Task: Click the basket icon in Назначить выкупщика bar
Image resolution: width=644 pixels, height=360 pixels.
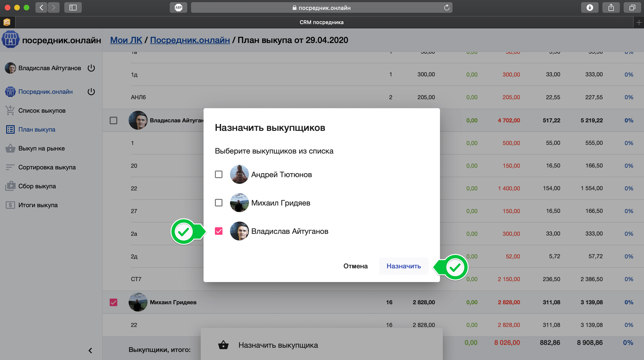Action: point(223,345)
